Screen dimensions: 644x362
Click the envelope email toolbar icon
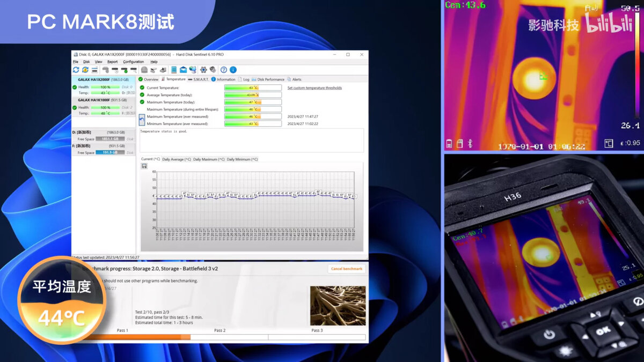click(183, 70)
